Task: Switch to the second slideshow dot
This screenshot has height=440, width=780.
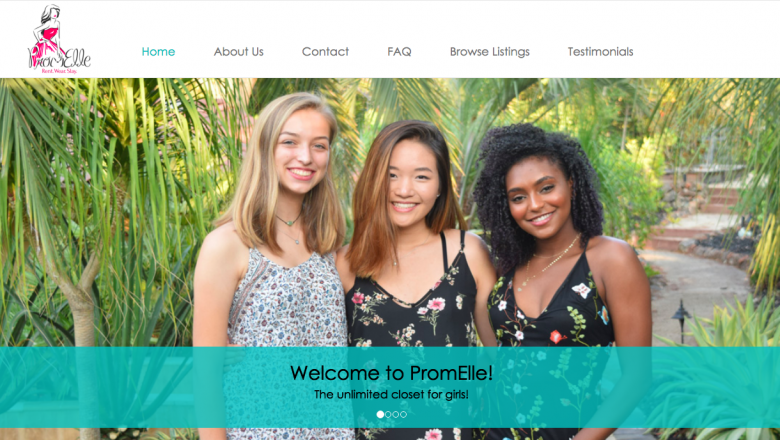Action: 388,414
